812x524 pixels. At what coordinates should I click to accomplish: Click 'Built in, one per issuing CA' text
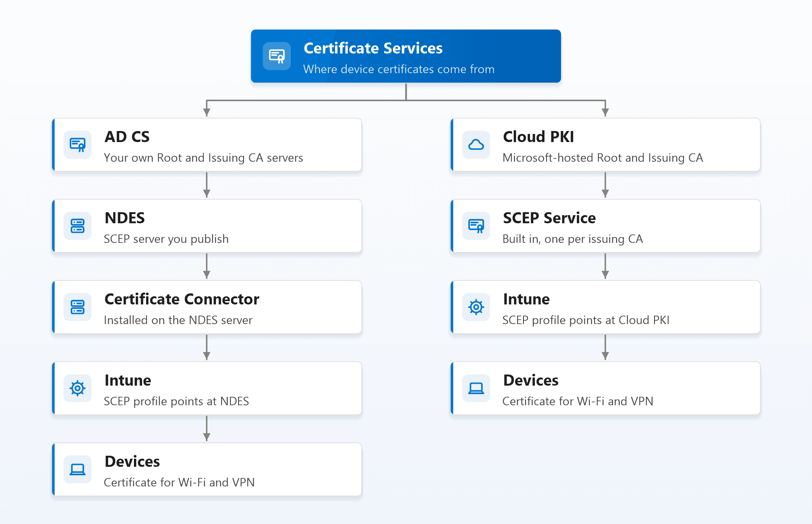click(x=573, y=239)
